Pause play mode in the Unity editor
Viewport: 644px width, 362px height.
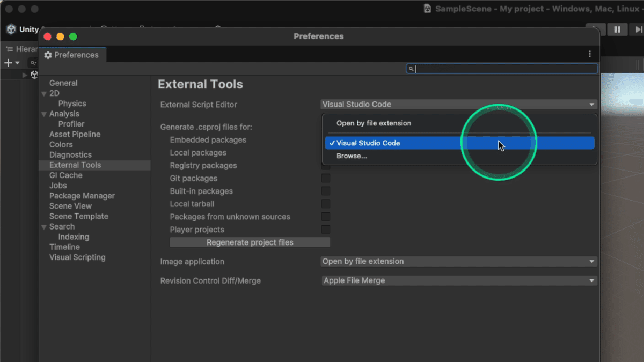[617, 29]
